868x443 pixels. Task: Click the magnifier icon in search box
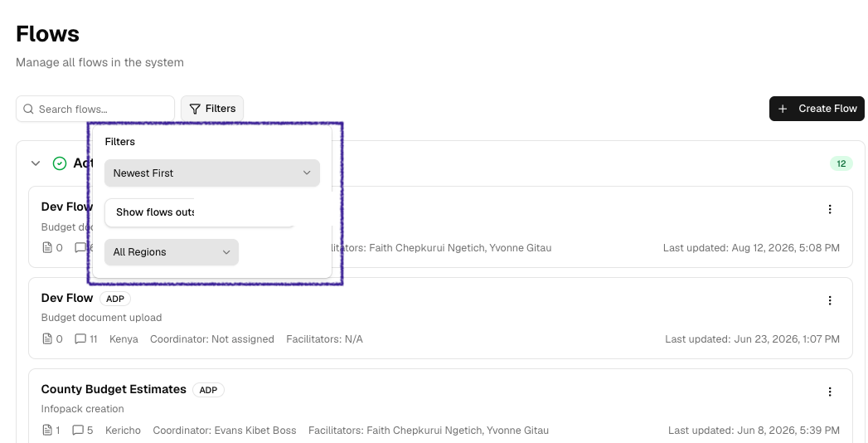click(28, 109)
